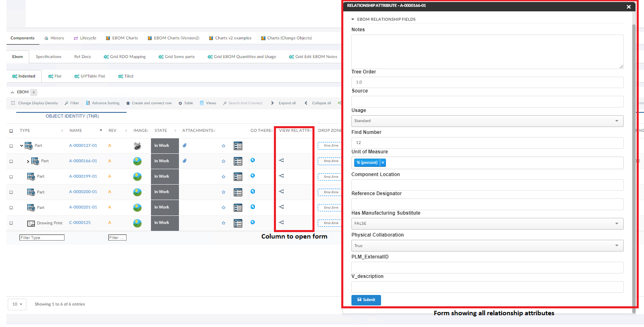This screenshot has height=327, width=644.
Task: Open attachment paperclip on A-0000127-01 row
Action: click(x=185, y=145)
